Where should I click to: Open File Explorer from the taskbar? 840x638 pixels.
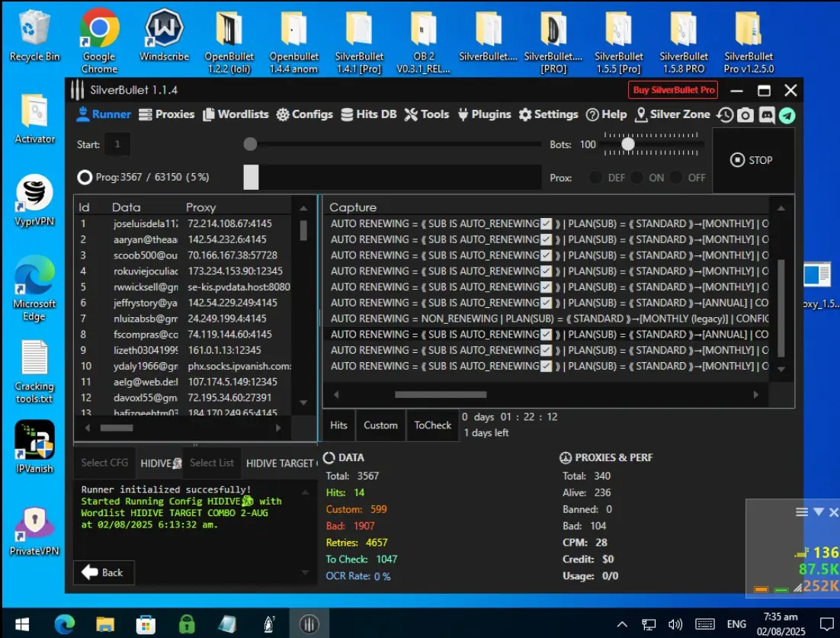(105, 624)
